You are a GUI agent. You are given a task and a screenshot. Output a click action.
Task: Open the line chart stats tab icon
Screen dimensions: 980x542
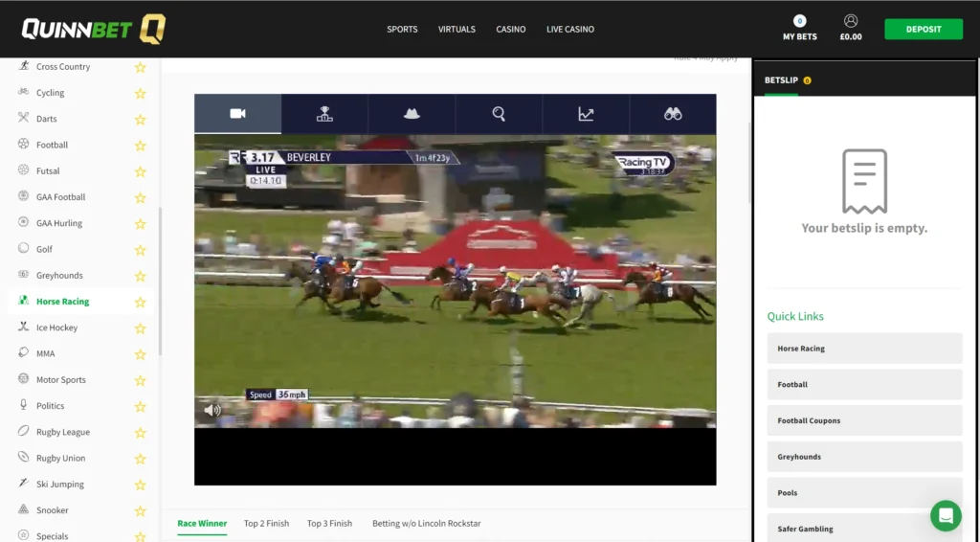pyautogui.click(x=586, y=114)
